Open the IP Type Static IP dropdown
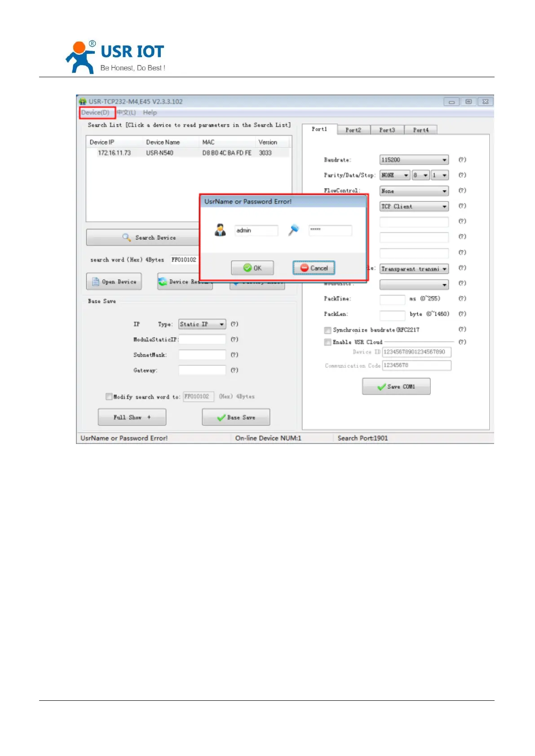The height and width of the screenshot is (756, 535). [x=202, y=324]
